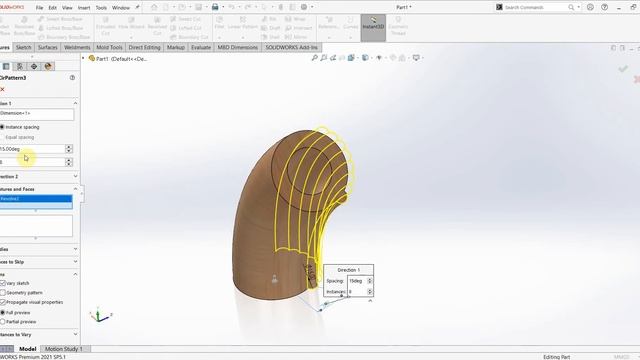Viewport: 640px width, 360px height.
Task: Click the angle spinner beside 15.00deg
Action: pos(69,149)
